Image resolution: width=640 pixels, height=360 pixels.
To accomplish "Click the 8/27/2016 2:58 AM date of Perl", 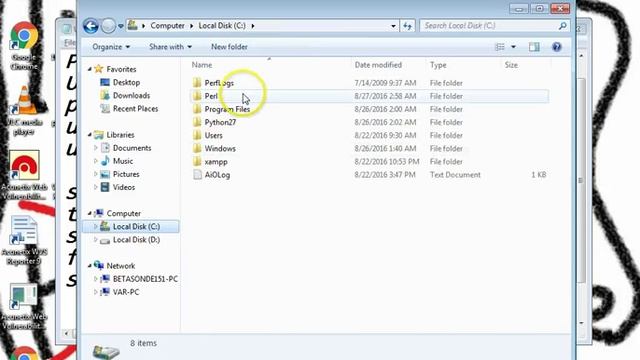I will tap(385, 96).
